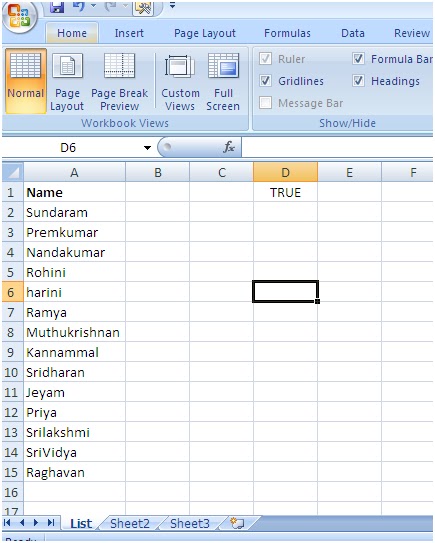Toggle the Ruler checkbox

pos(265,59)
